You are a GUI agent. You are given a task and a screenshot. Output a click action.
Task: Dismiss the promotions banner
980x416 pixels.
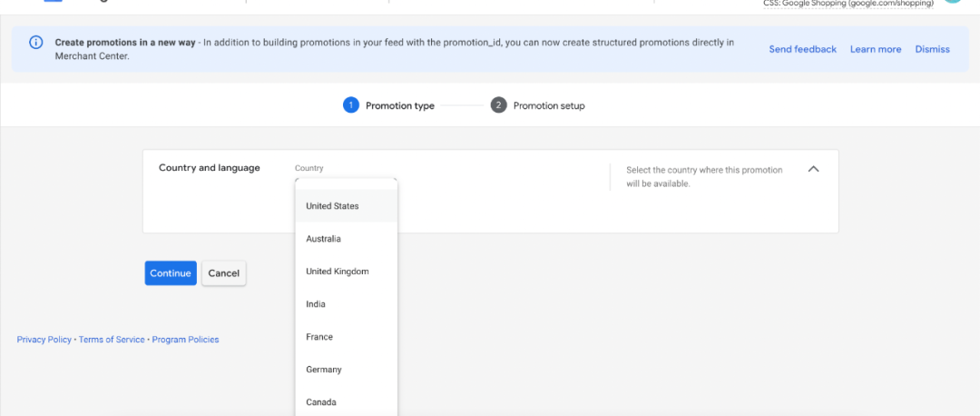pyautogui.click(x=932, y=49)
